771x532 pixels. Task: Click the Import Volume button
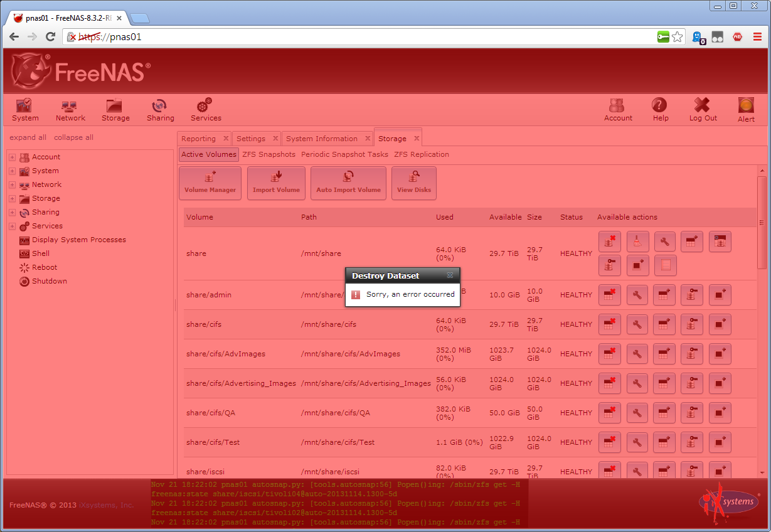[x=276, y=183]
